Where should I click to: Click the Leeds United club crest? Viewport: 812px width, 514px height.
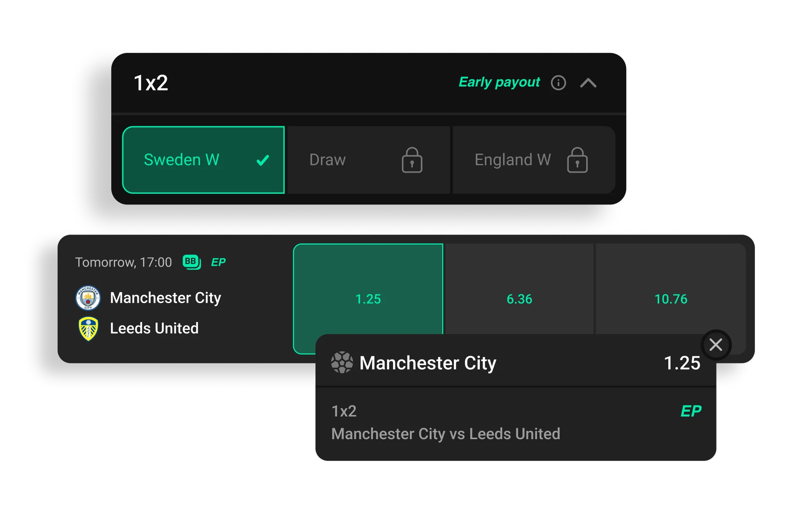pyautogui.click(x=88, y=329)
